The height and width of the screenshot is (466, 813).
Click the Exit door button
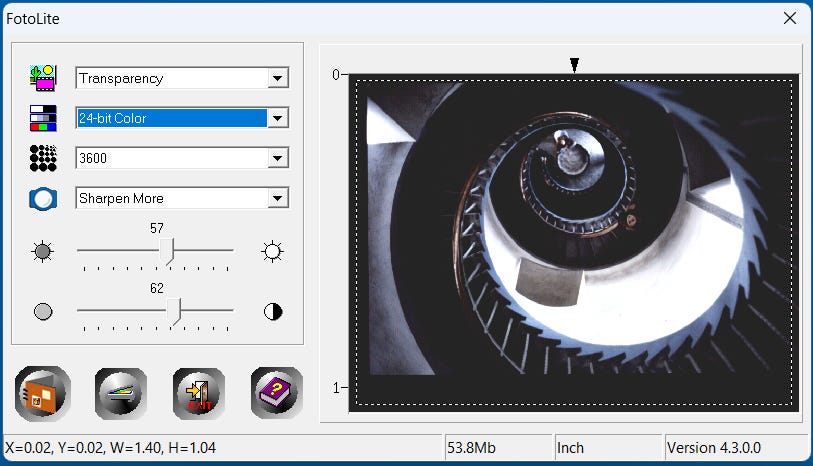pyautogui.click(x=199, y=392)
